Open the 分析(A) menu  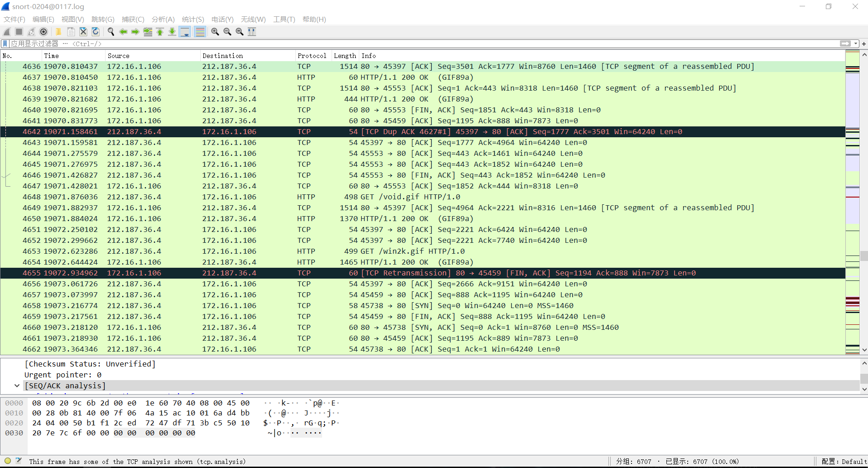[163, 19]
